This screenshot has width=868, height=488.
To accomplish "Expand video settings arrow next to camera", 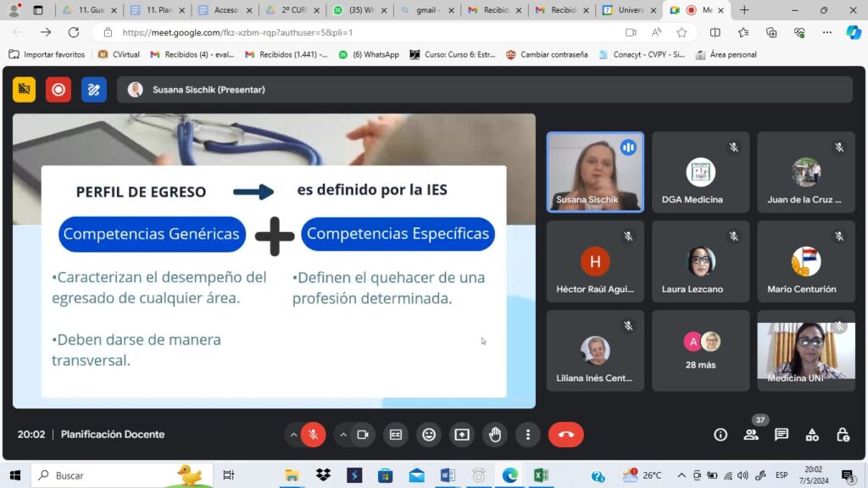I will [343, 435].
